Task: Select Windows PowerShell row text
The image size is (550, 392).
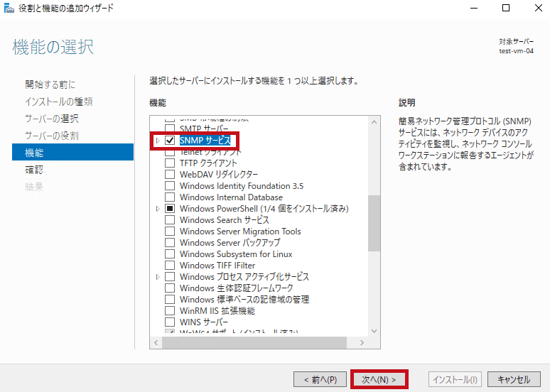Action: [x=264, y=209]
